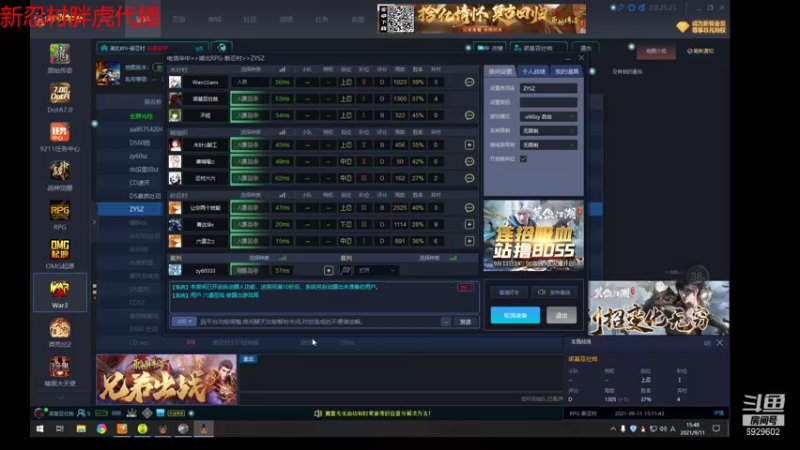Click the red button in the chat log
Image resolution: width=800 pixels, height=450 pixels.
click(466, 288)
